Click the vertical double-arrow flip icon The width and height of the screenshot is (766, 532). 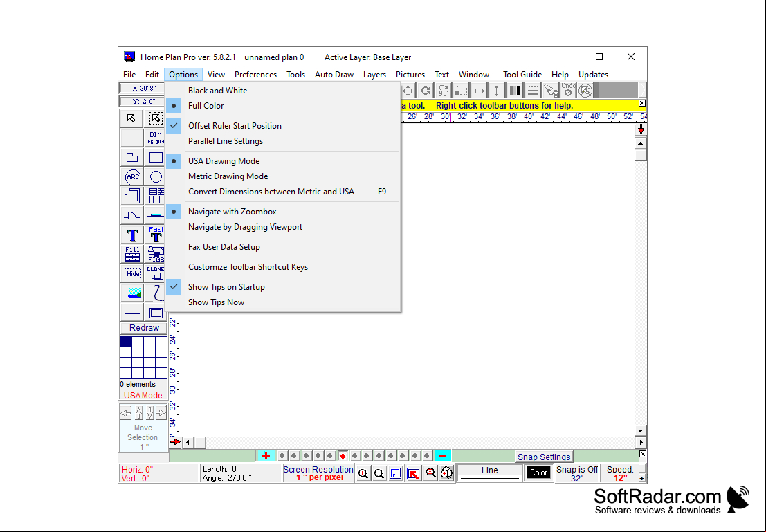[497, 91]
